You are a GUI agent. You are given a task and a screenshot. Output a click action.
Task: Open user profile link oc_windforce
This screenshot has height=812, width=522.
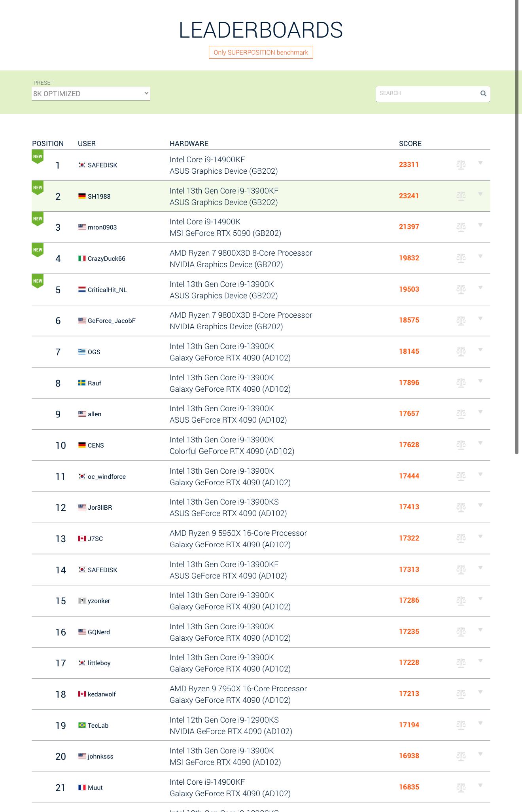pyautogui.click(x=107, y=476)
